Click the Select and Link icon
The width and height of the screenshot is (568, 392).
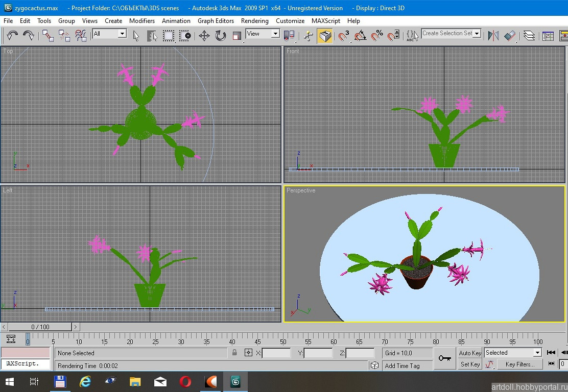[x=48, y=35]
